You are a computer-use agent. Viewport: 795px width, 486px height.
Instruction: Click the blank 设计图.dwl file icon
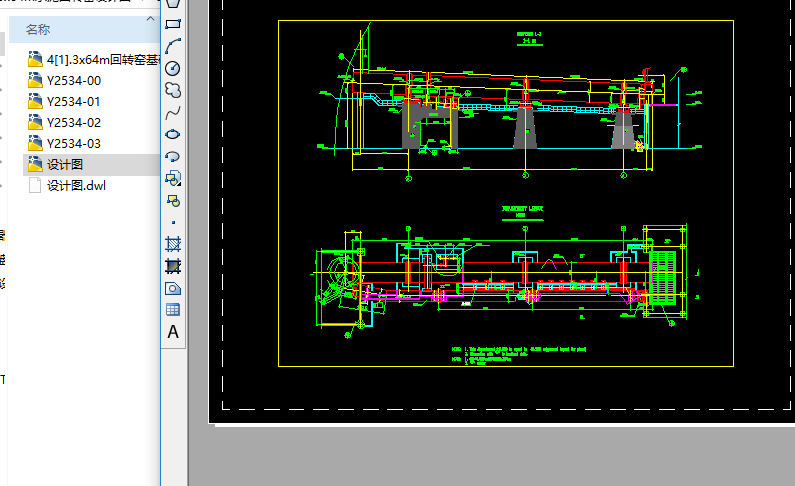tap(35, 185)
